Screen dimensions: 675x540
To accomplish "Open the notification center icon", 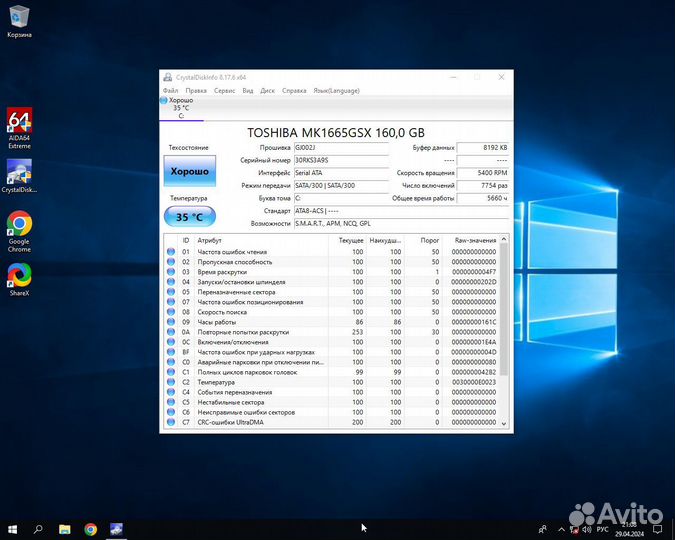I will tap(657, 529).
